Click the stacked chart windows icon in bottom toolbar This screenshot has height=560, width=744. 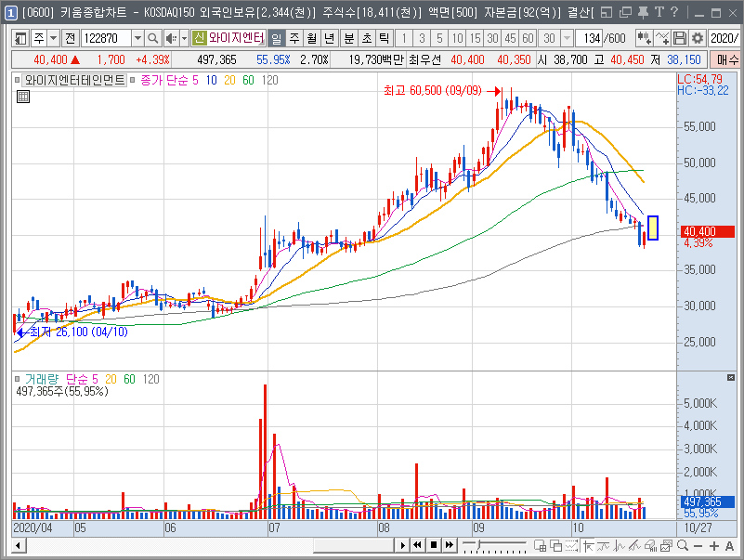point(667,546)
